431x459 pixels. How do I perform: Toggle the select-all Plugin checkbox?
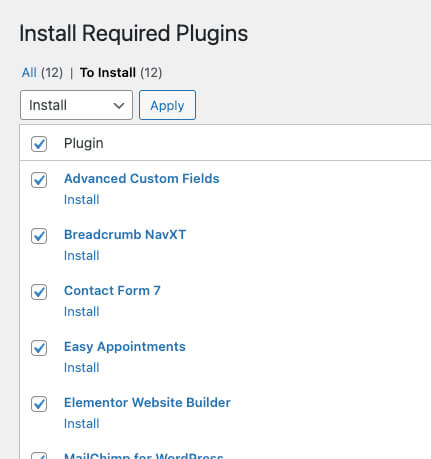pos(39,144)
